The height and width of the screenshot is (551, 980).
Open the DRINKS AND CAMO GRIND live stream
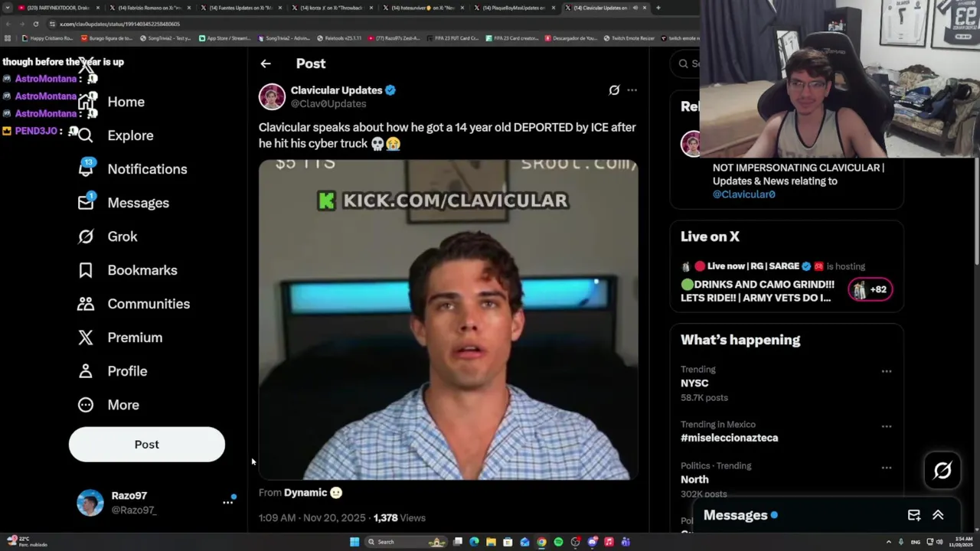pos(757,291)
